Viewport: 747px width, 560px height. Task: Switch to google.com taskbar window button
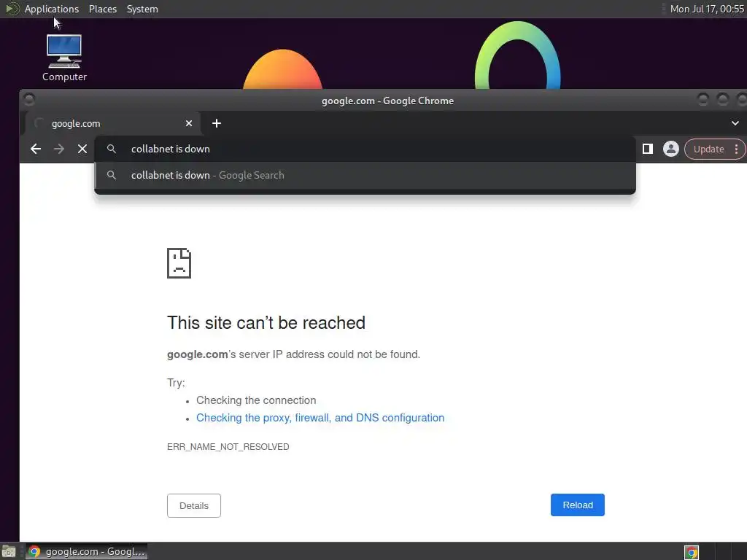86,551
